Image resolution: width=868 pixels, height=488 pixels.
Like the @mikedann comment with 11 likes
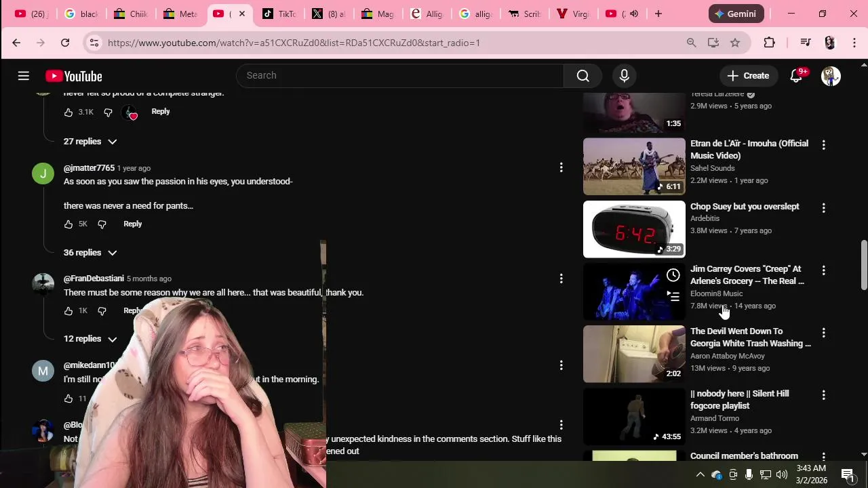click(68, 399)
